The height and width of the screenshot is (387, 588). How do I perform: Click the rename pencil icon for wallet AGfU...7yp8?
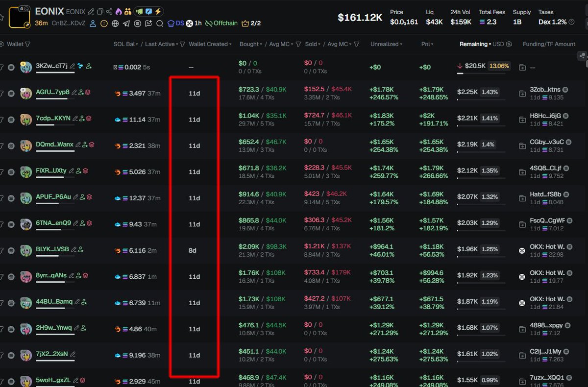click(x=74, y=92)
